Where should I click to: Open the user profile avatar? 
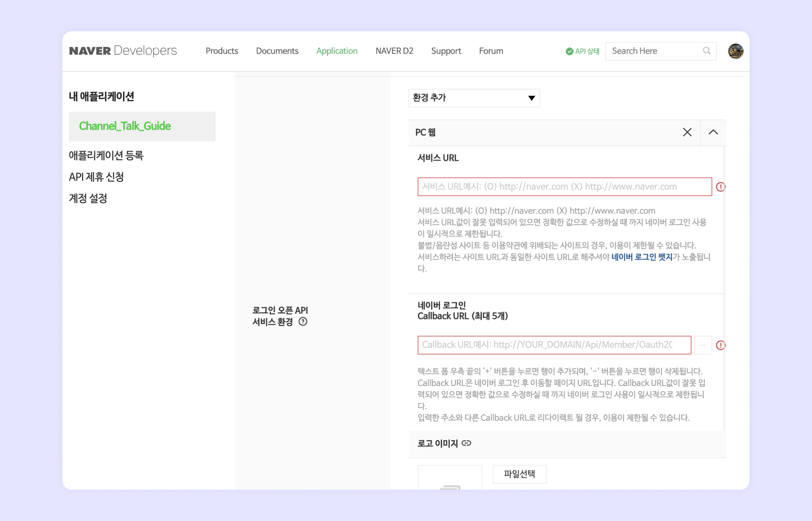click(x=735, y=51)
